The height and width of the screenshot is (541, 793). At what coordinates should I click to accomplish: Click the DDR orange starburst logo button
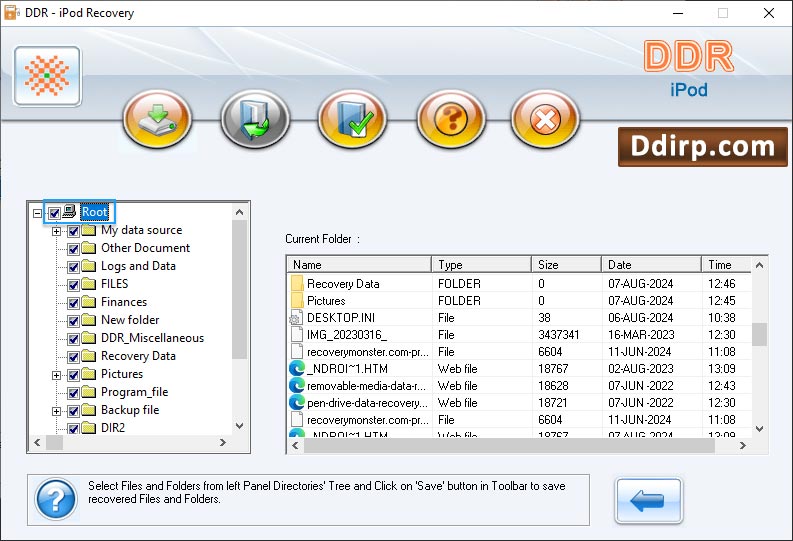pyautogui.click(x=48, y=76)
